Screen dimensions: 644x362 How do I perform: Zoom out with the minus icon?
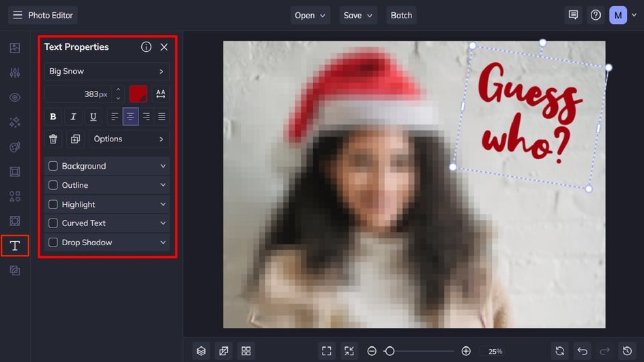(x=372, y=351)
